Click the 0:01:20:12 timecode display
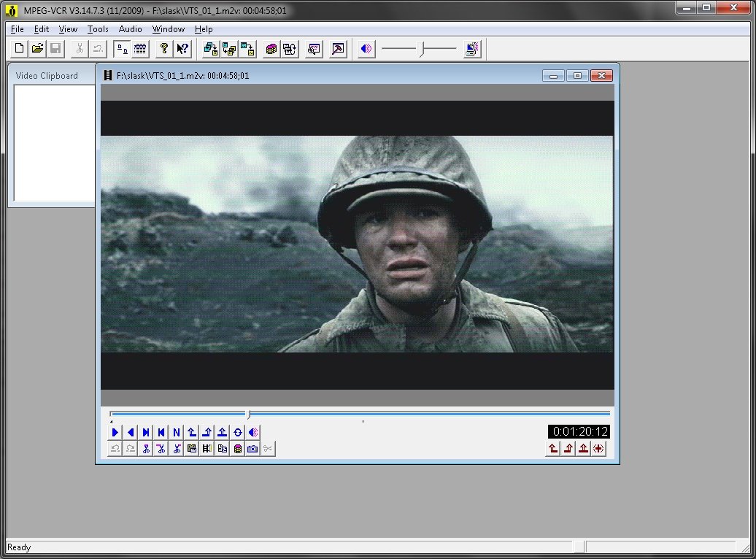Viewport: 756px width, 559px height. [579, 432]
